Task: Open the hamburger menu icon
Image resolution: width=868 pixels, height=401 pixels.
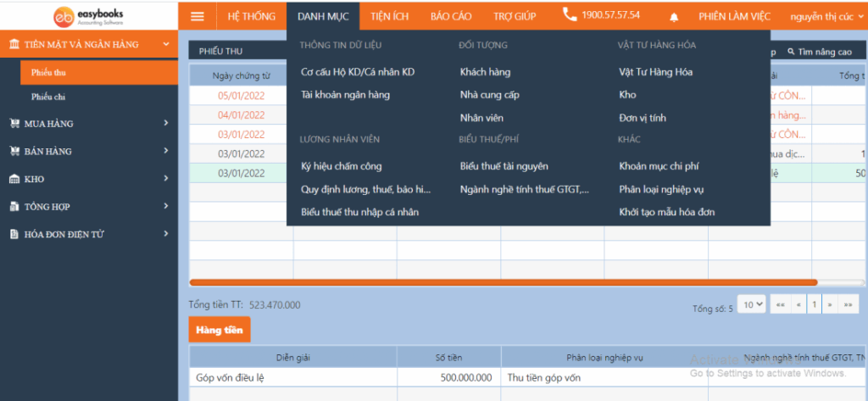Action: [x=197, y=16]
